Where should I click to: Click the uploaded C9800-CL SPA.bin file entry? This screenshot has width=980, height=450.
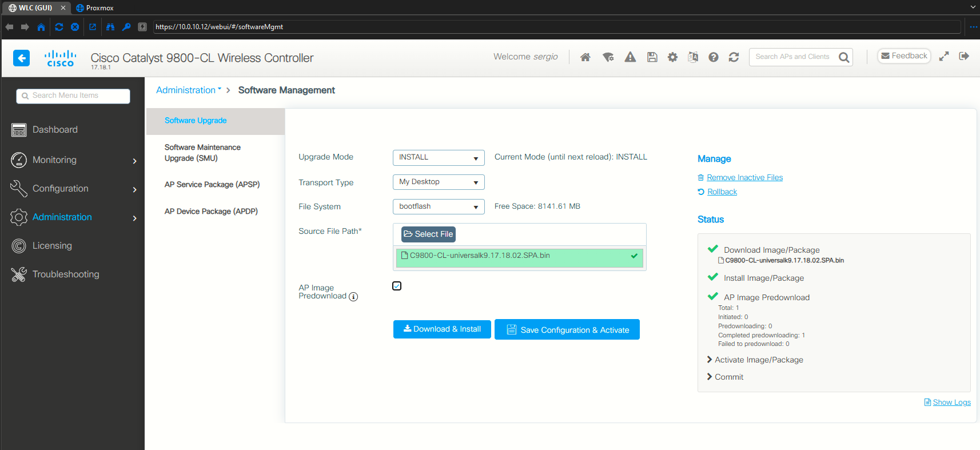coord(520,258)
